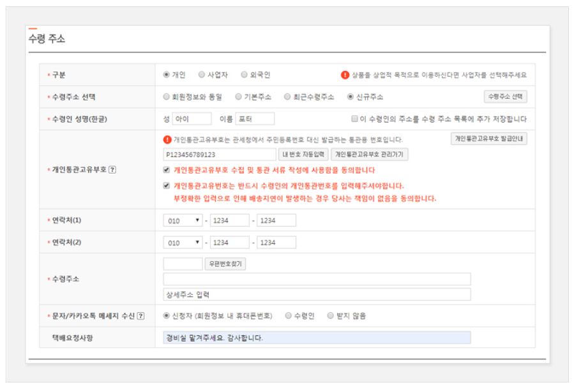This screenshot has width=574, height=392.
Task: Click the 수령주소 선택 button
Action: pos(505,96)
